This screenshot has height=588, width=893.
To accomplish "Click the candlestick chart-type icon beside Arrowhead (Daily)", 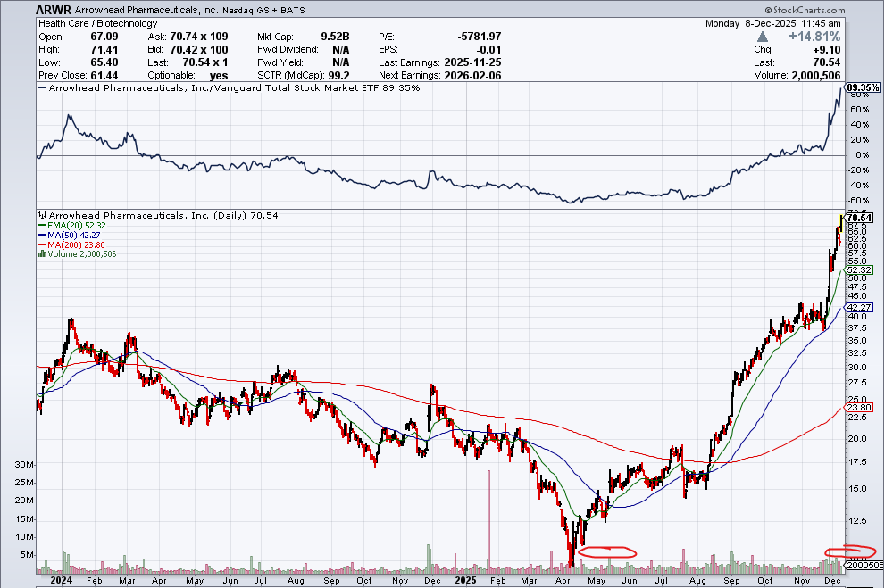I will [43, 216].
